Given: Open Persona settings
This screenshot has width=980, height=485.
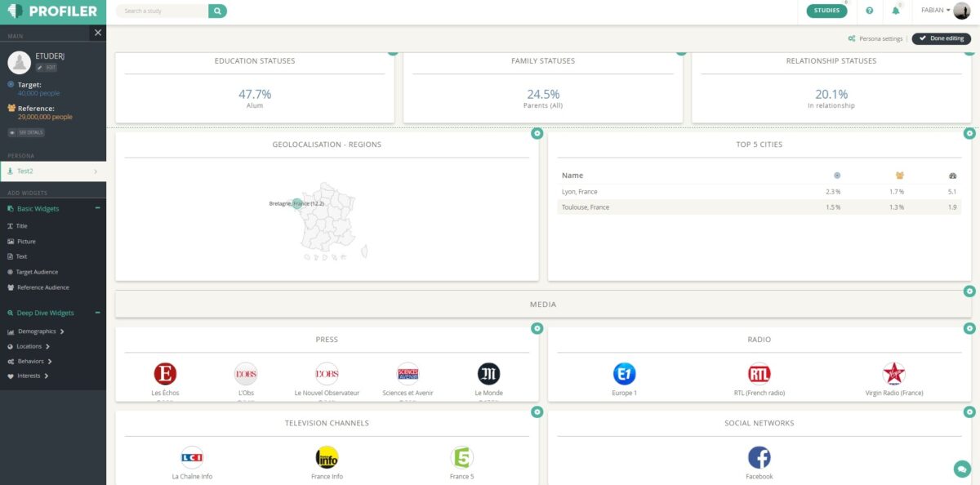Looking at the screenshot, I should tap(875, 38).
